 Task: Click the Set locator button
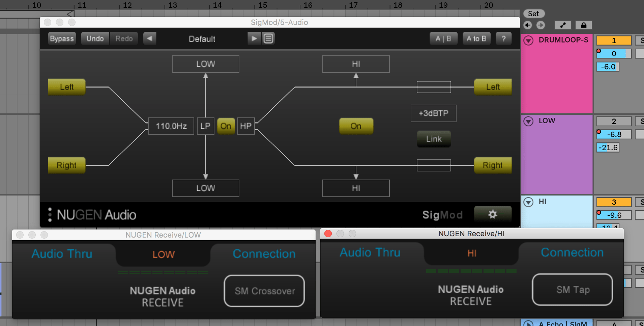pyautogui.click(x=534, y=13)
